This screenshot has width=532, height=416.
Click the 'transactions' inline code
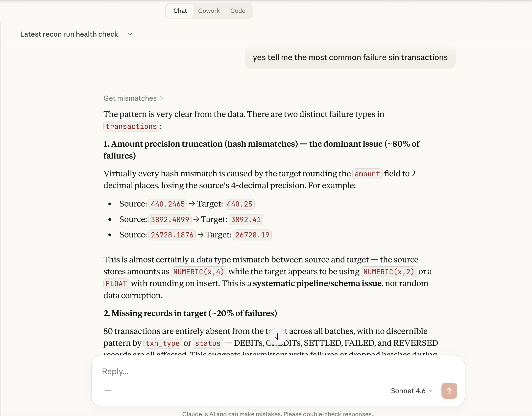pos(131,126)
